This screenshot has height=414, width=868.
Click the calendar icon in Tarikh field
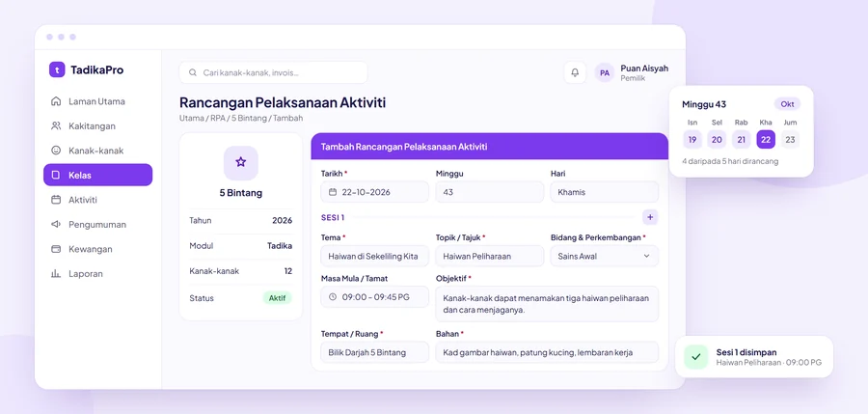[333, 192]
